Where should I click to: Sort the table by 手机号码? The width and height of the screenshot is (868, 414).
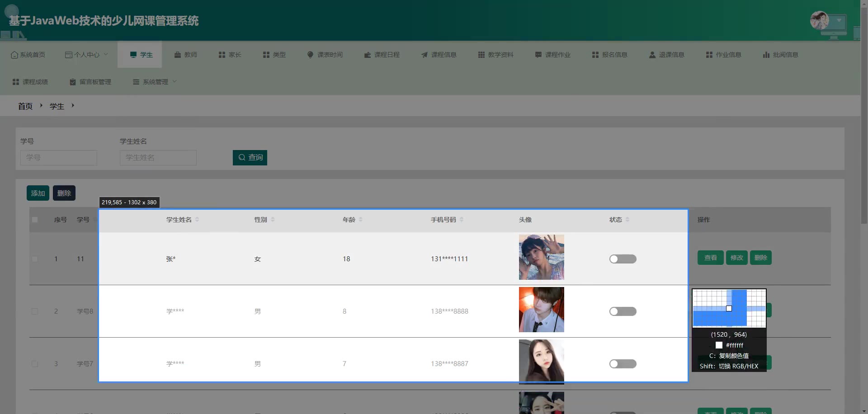pos(462,220)
